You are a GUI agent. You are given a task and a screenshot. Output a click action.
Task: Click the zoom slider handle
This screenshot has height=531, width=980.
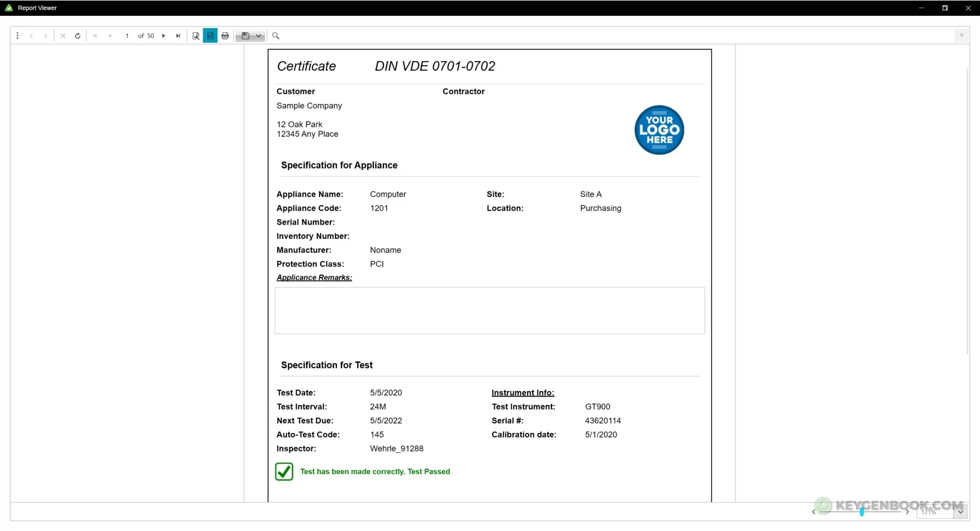coord(862,512)
